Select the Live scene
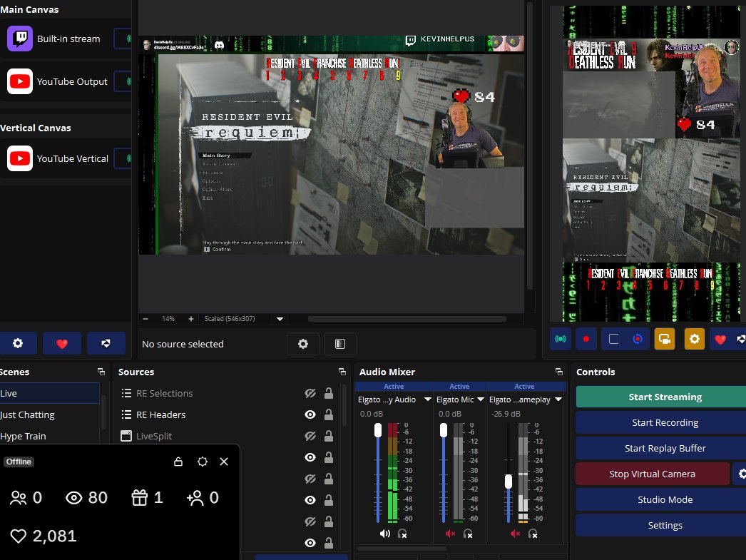 click(x=49, y=393)
